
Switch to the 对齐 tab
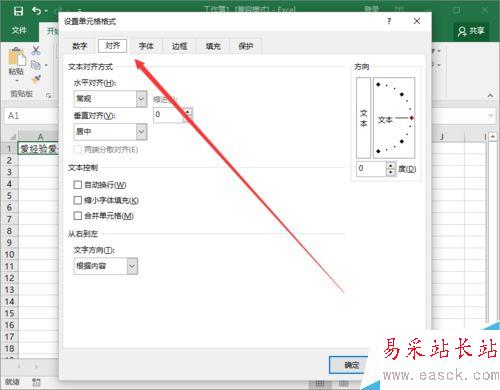113,46
